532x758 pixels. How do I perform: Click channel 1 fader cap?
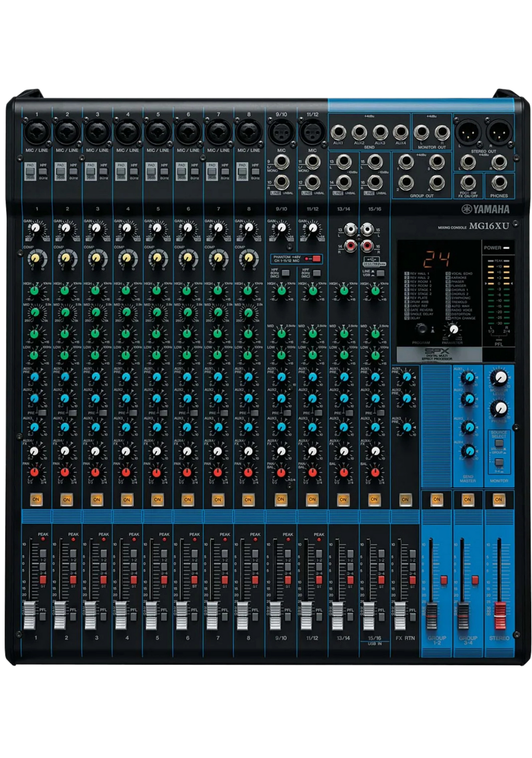pyautogui.click(x=29, y=616)
